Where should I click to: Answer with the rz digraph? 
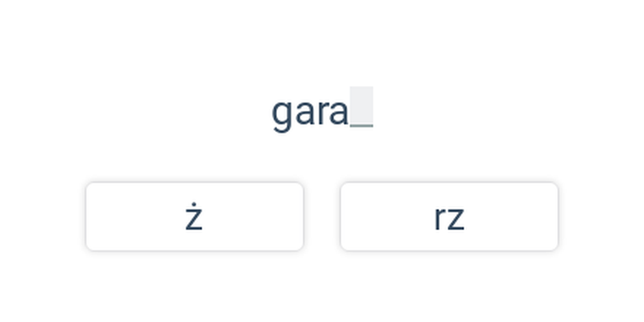(449, 217)
